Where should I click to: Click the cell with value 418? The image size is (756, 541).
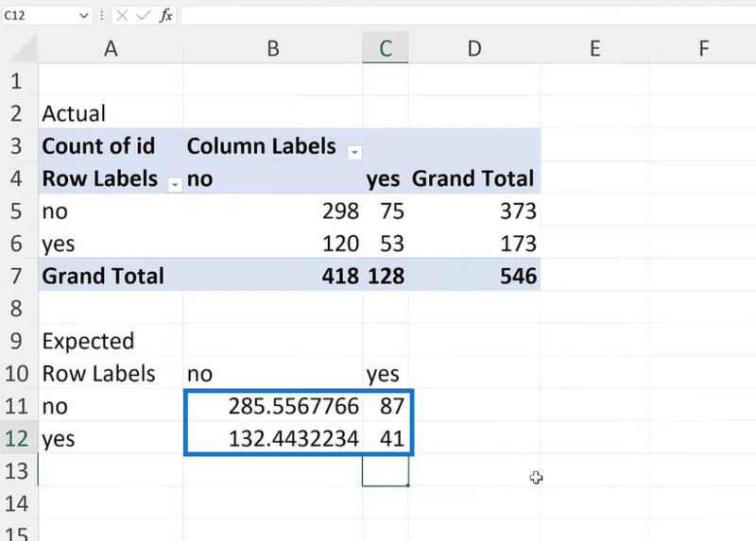273,276
